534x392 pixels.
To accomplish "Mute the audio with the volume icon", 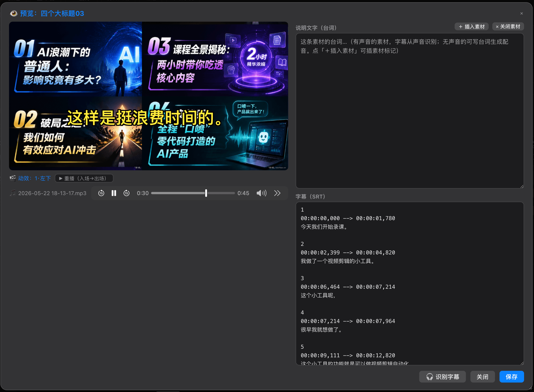I will pos(261,193).
